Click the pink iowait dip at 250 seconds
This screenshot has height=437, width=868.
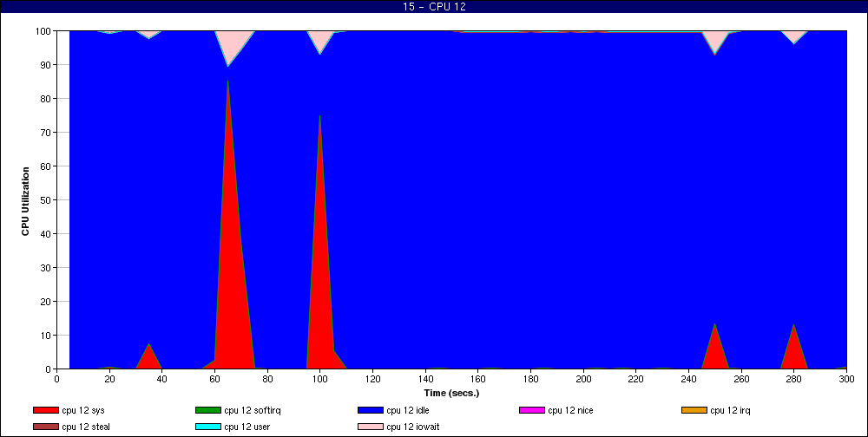pyautogui.click(x=715, y=41)
